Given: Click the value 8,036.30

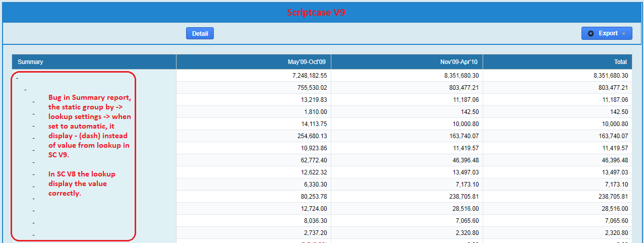Looking at the screenshot, I should 316,221.
